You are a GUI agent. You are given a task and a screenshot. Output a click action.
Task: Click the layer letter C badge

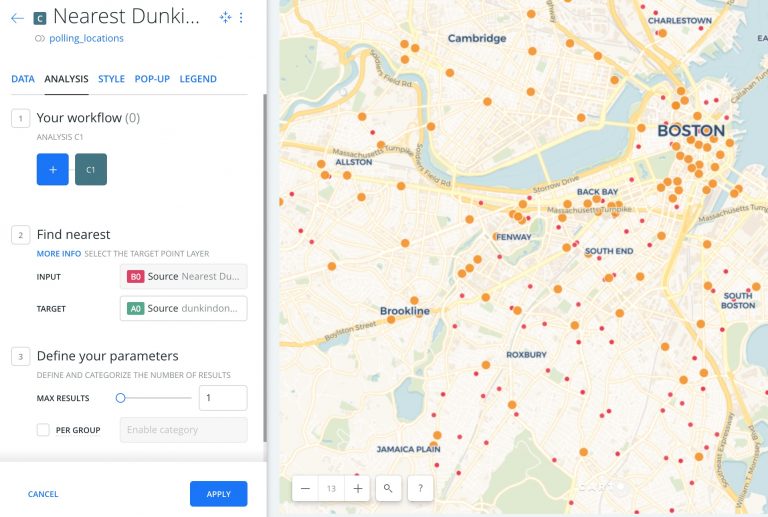click(40, 19)
